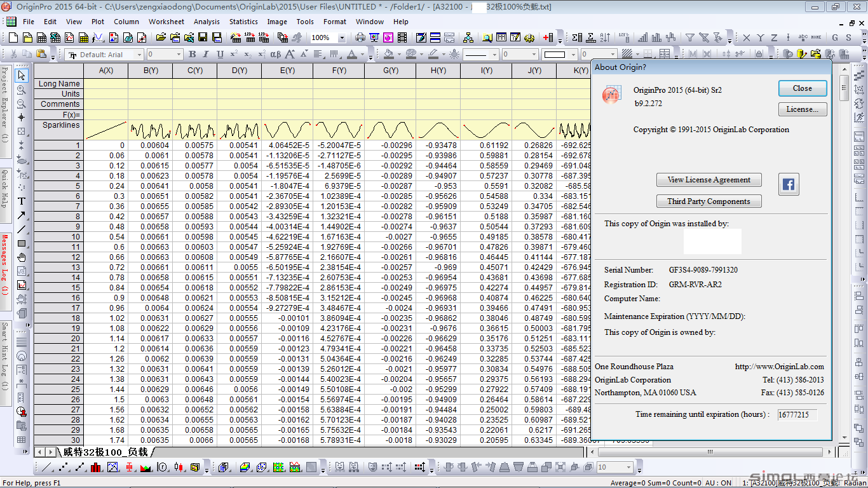Image resolution: width=868 pixels, height=488 pixels.
Task: Click the Facebook icon in the About dialog
Action: (789, 185)
